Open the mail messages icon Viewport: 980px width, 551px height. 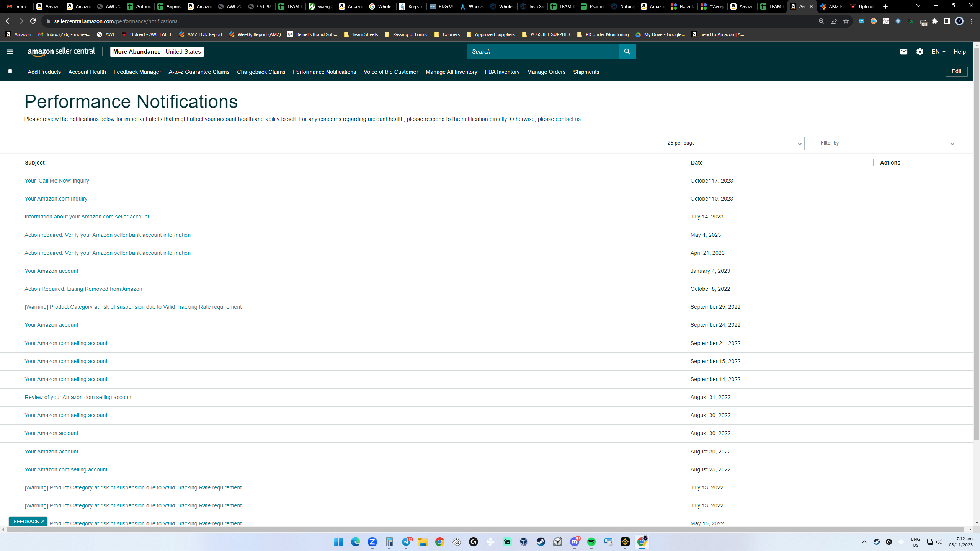(904, 52)
